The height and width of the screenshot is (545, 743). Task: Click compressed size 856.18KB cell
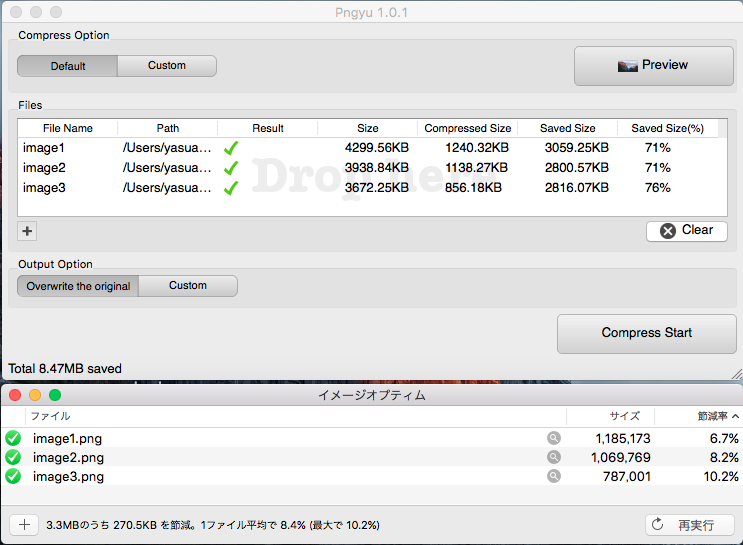point(473,188)
